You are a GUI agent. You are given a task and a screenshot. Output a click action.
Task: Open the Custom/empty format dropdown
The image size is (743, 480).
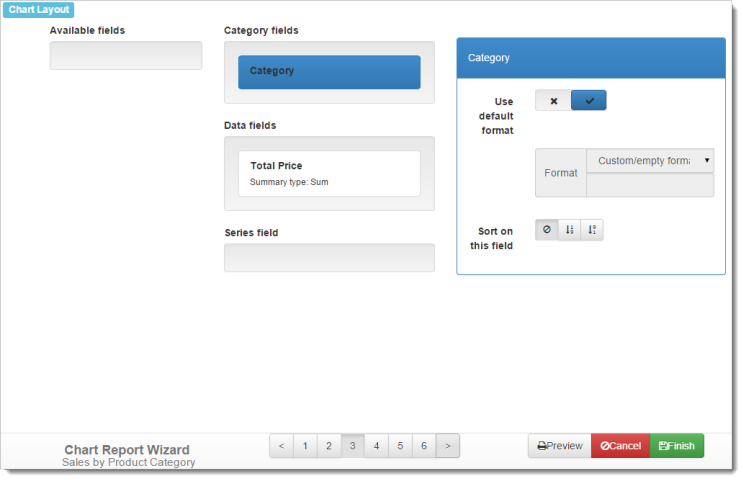pyautogui.click(x=650, y=160)
